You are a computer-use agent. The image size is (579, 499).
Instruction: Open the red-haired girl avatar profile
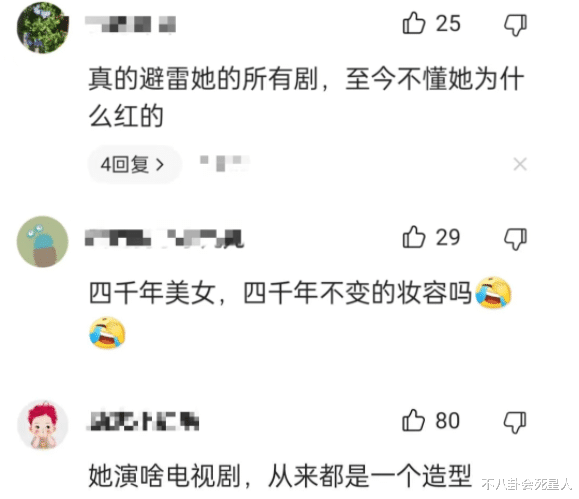click(43, 425)
